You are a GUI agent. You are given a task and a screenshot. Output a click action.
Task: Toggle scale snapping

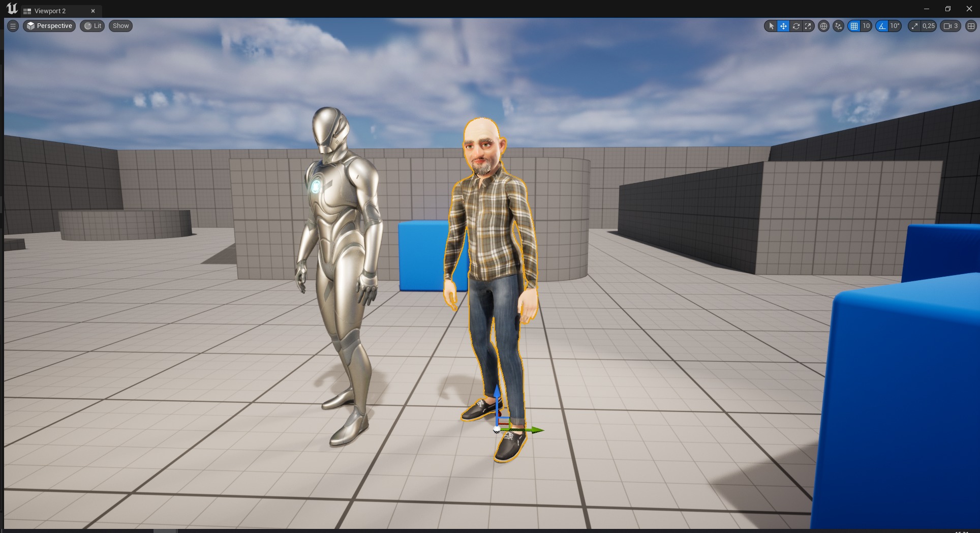point(915,26)
